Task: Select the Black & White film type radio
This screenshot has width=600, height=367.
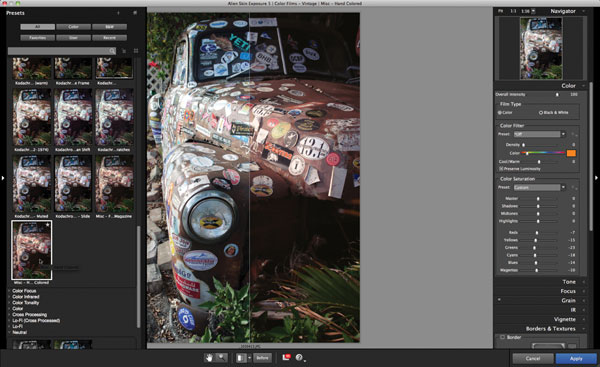Action: [541, 113]
